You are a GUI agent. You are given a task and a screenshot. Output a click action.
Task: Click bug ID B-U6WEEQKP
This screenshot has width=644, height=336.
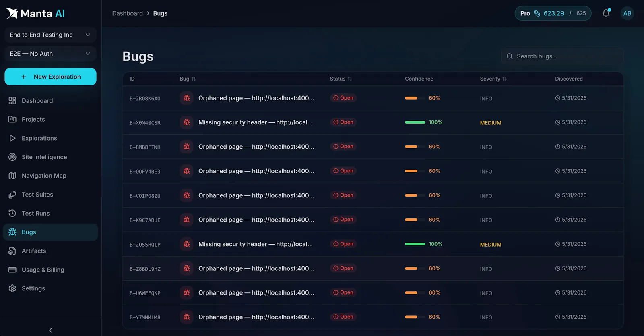tap(145, 293)
